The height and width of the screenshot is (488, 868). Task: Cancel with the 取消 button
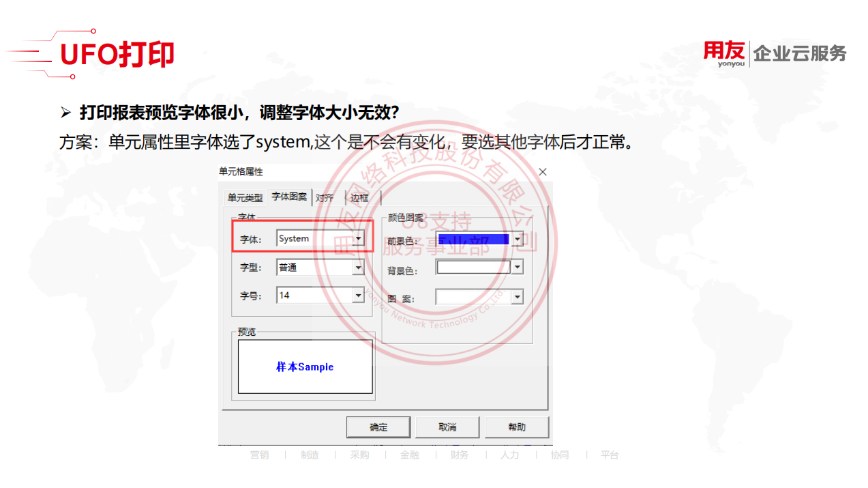pyautogui.click(x=447, y=427)
